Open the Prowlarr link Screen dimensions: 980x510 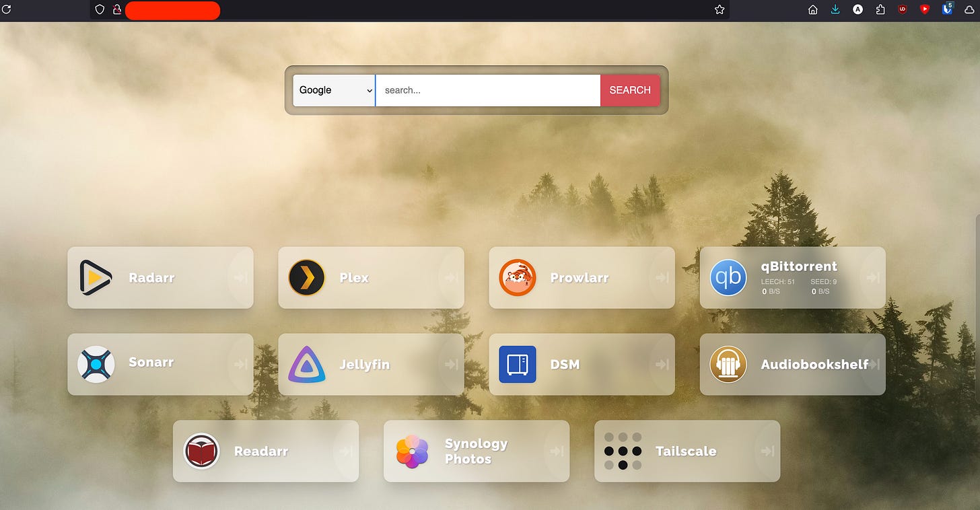pyautogui.click(x=580, y=277)
